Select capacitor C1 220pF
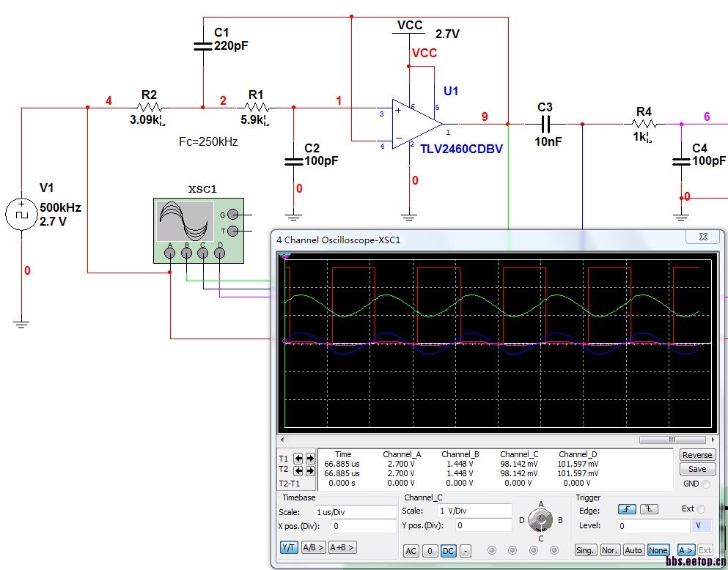This screenshot has height=570, width=728. (203, 45)
